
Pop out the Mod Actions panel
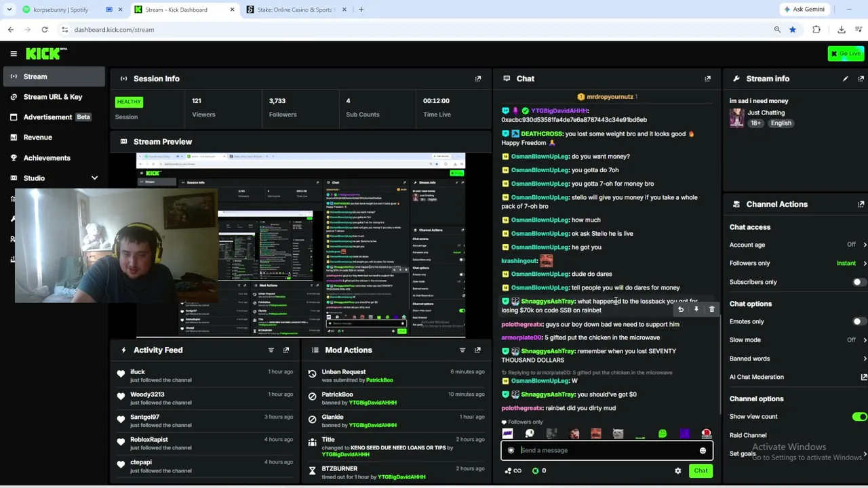click(478, 350)
